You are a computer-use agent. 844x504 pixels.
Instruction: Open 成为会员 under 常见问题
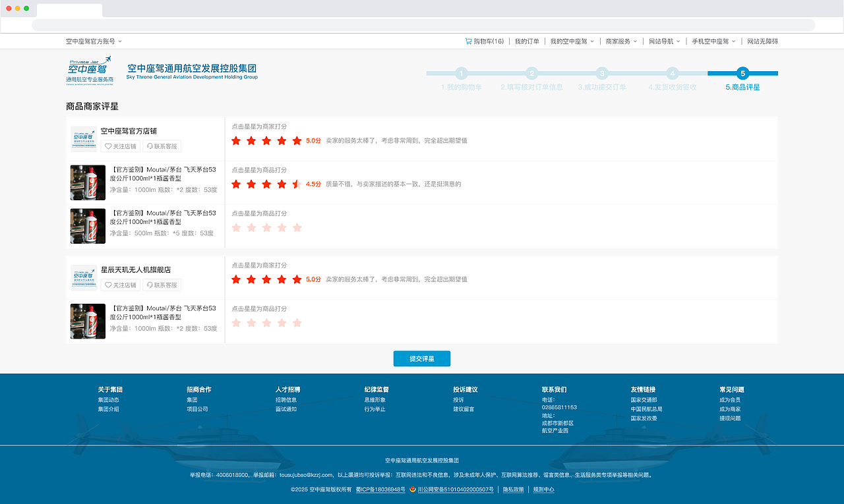730,400
